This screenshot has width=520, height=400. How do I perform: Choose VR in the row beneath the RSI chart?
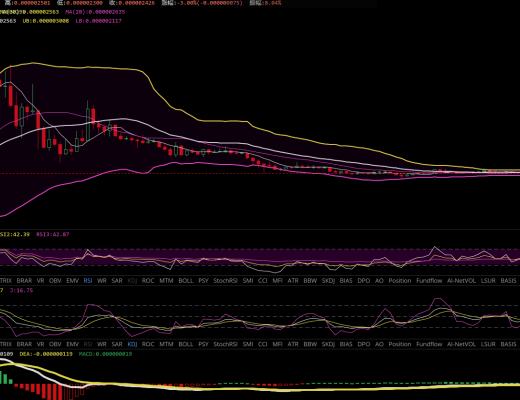click(x=40, y=281)
